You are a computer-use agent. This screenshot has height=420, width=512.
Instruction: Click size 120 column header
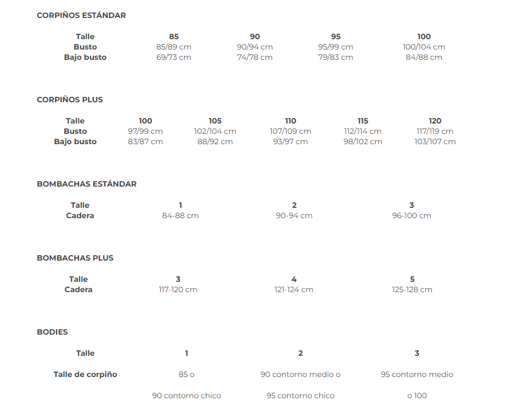click(435, 121)
